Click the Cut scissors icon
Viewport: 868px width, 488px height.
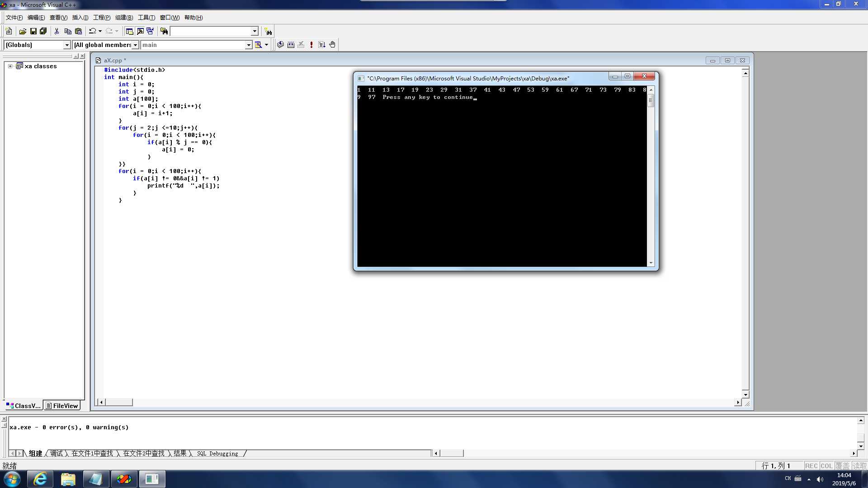[x=57, y=31]
